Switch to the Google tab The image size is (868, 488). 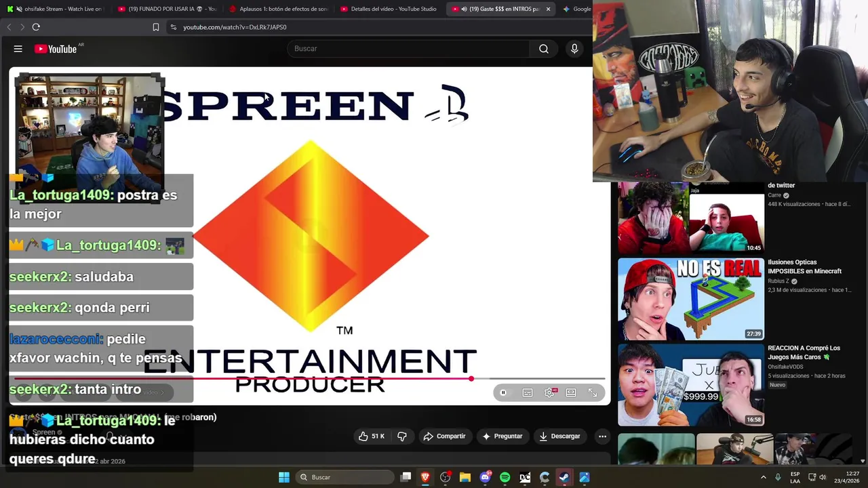[x=576, y=9]
